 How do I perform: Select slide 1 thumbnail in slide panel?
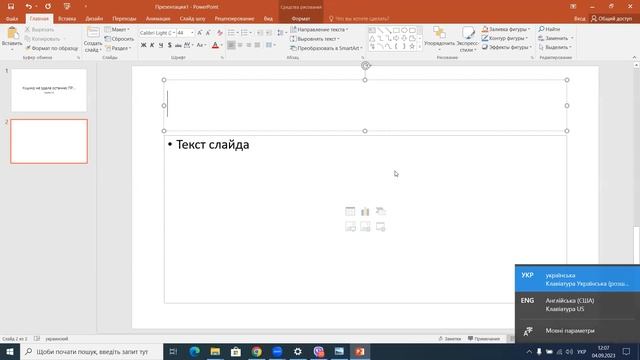[49, 90]
